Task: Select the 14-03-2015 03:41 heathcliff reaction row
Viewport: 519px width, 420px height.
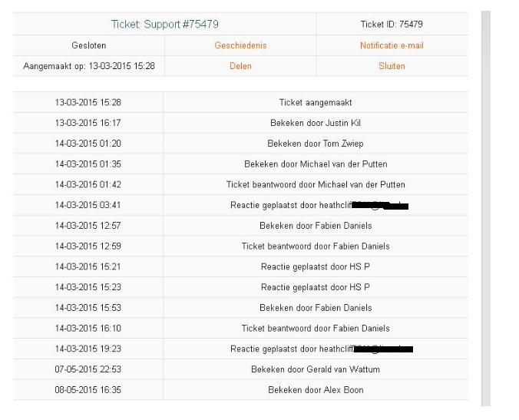Action: tap(240, 205)
